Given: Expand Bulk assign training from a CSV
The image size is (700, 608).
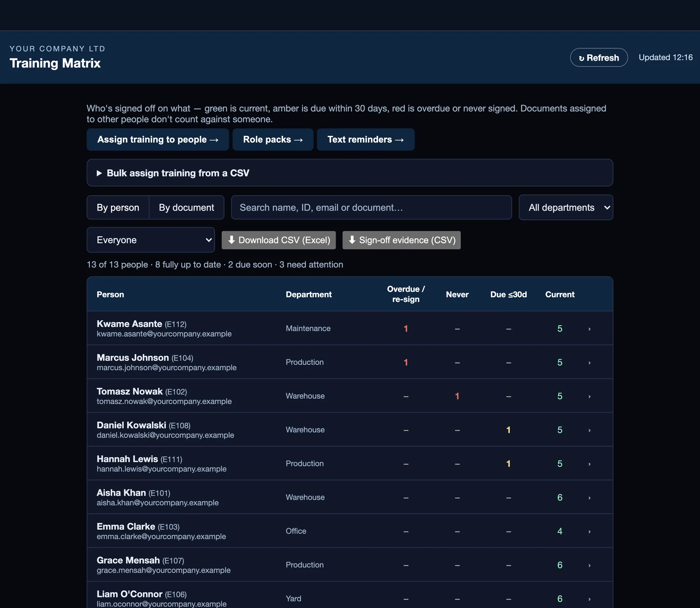Looking at the screenshot, I should [350, 173].
